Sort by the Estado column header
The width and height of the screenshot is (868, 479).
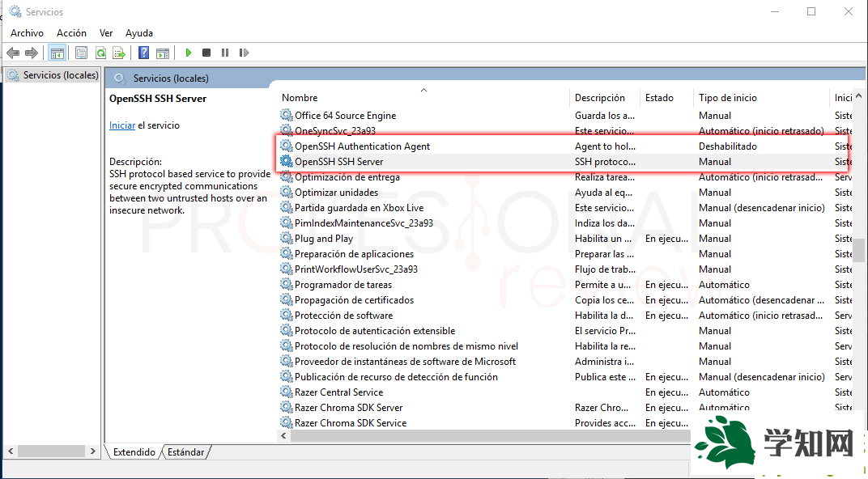(659, 98)
